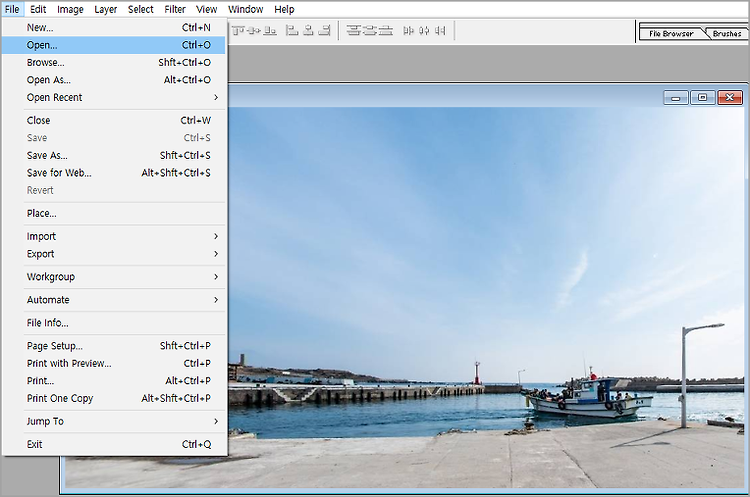The image size is (750, 497).
Task: Click the Distribute Bottom Edges icon
Action: (x=386, y=31)
